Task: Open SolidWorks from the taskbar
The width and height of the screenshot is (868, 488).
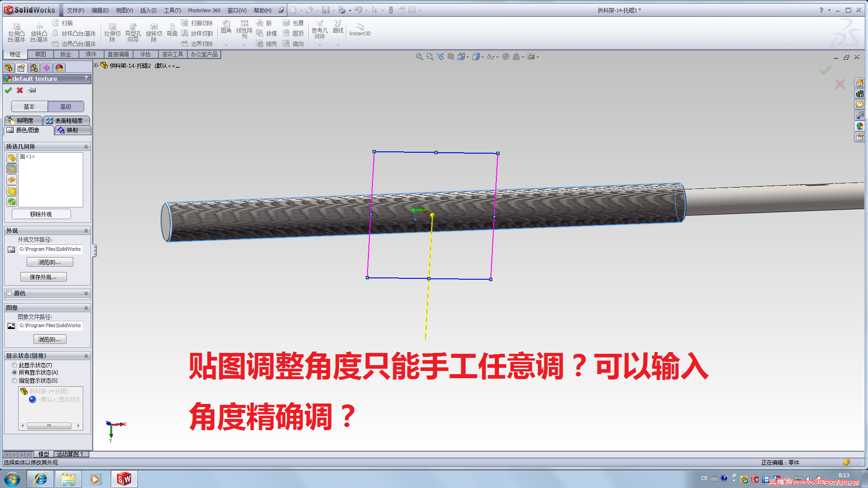Action: [x=123, y=479]
